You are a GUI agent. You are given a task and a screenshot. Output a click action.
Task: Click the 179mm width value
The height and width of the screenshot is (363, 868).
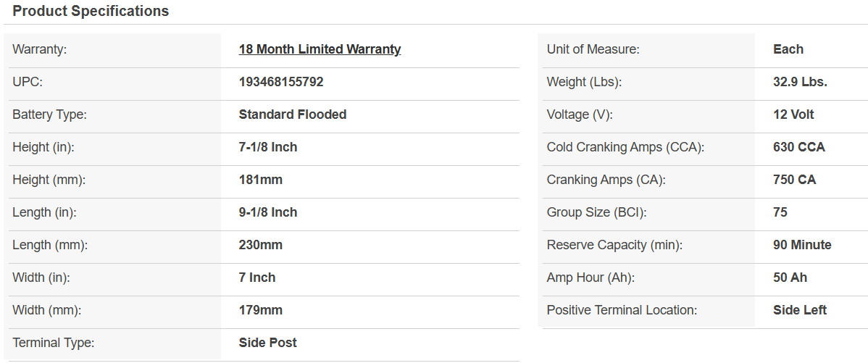click(261, 310)
